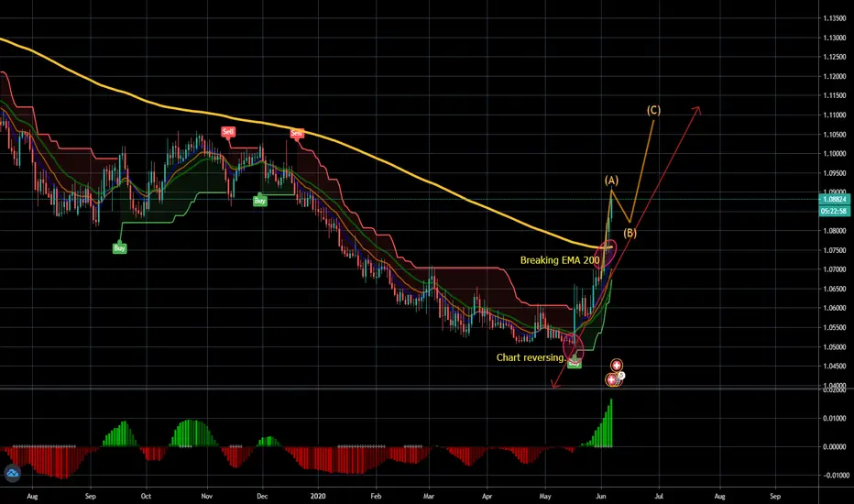Click the Mar label on time axis

[x=429, y=497]
